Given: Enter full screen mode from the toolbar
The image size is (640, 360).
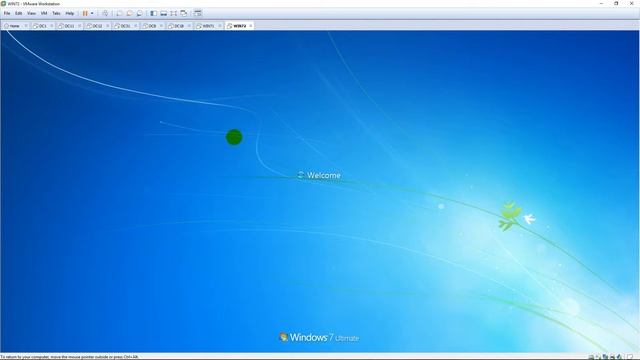Looking at the screenshot, I should [x=173, y=13].
